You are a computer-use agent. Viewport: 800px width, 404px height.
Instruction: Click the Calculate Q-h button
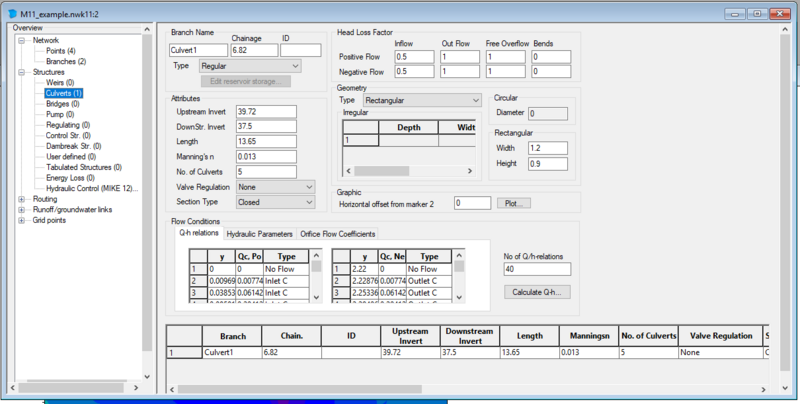coord(537,292)
